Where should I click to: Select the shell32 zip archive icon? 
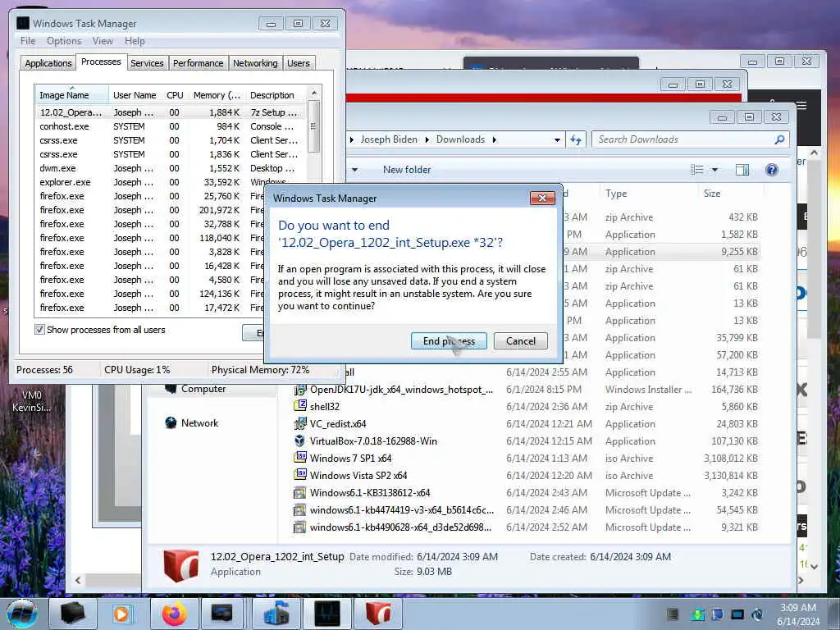[300, 406]
